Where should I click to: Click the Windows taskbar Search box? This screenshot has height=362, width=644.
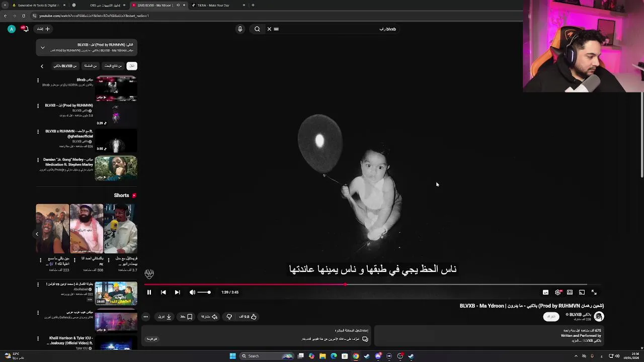coord(267,356)
